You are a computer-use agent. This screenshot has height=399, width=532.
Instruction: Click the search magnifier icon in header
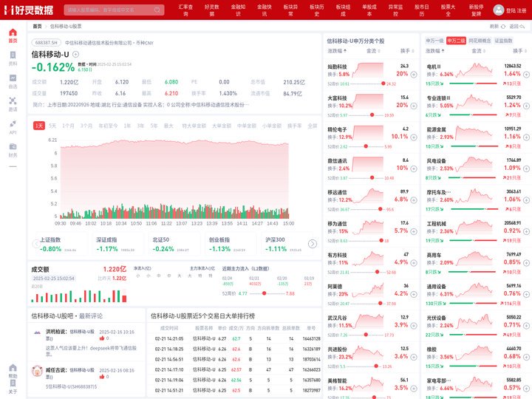click(157, 10)
